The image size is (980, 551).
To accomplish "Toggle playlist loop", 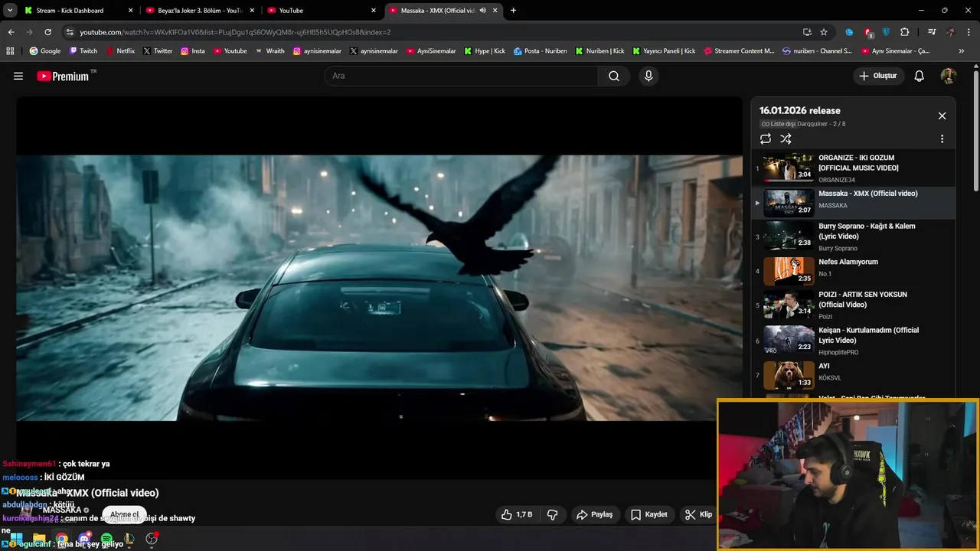I will (x=766, y=139).
